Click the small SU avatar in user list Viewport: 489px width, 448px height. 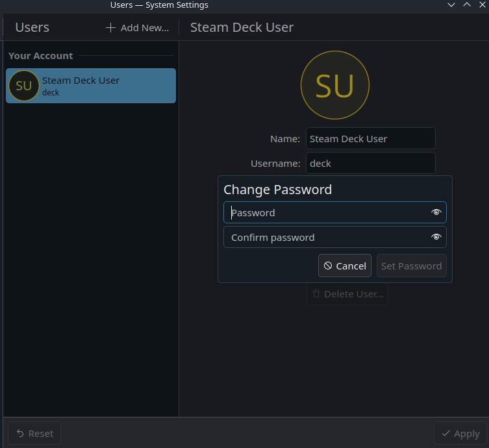(23, 86)
